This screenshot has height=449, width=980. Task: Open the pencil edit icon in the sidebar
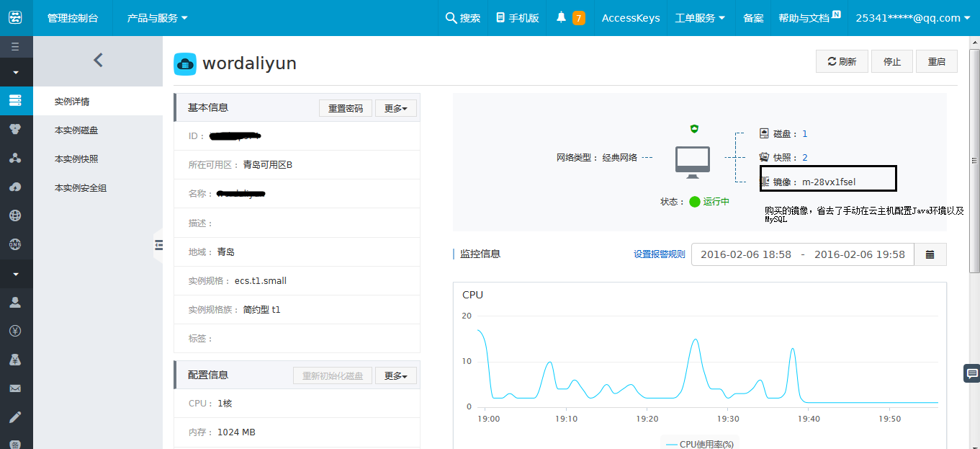16,417
